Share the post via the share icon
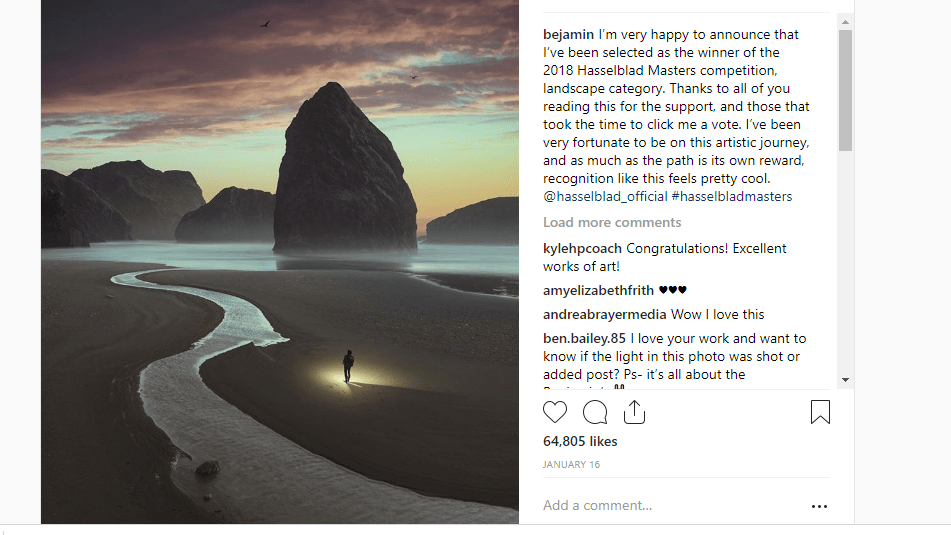Screen dimensions: 951x535 click(x=634, y=412)
